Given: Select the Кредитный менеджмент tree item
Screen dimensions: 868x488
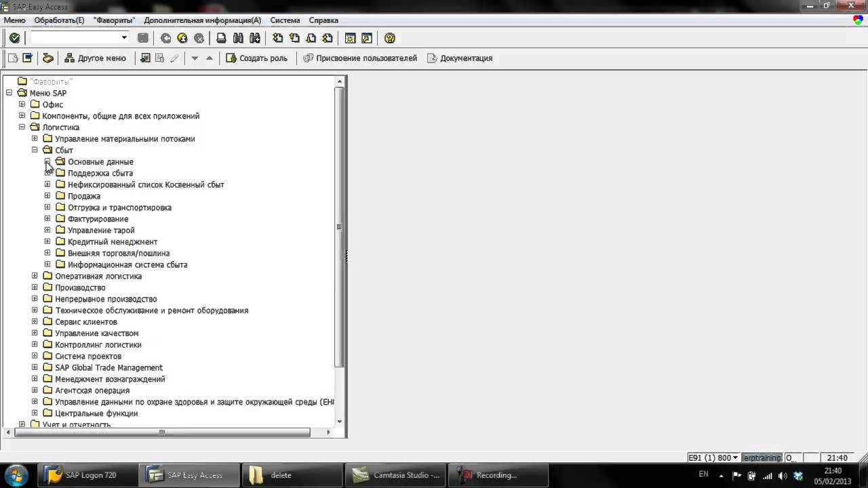Looking at the screenshot, I should (113, 241).
